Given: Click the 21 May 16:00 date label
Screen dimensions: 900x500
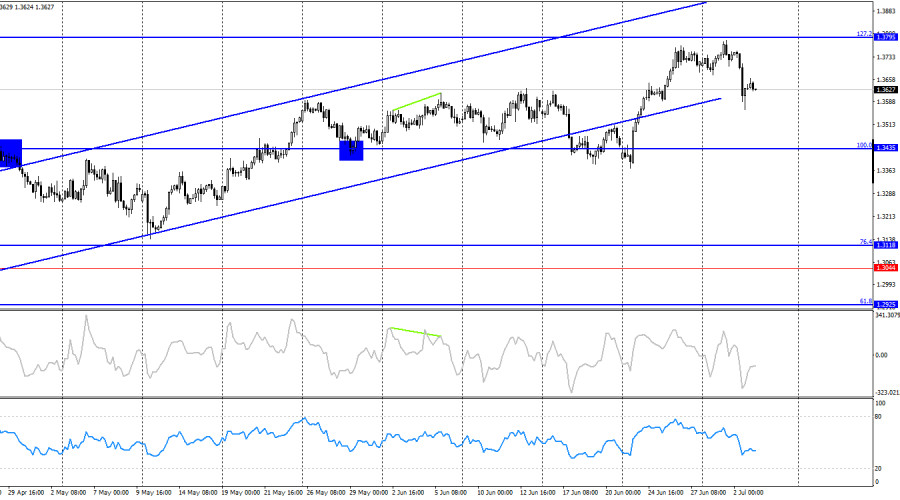Looking at the screenshot, I should [283, 493].
